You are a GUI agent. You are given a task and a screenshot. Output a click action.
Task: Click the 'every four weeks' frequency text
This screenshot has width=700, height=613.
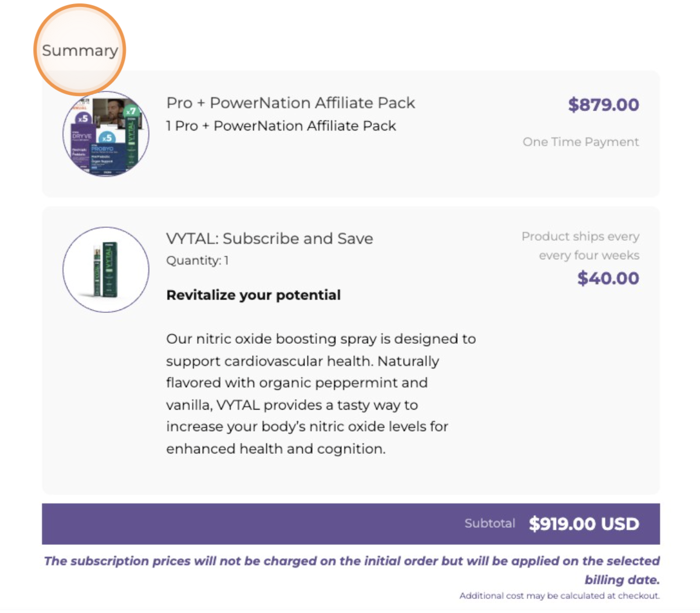click(x=589, y=256)
